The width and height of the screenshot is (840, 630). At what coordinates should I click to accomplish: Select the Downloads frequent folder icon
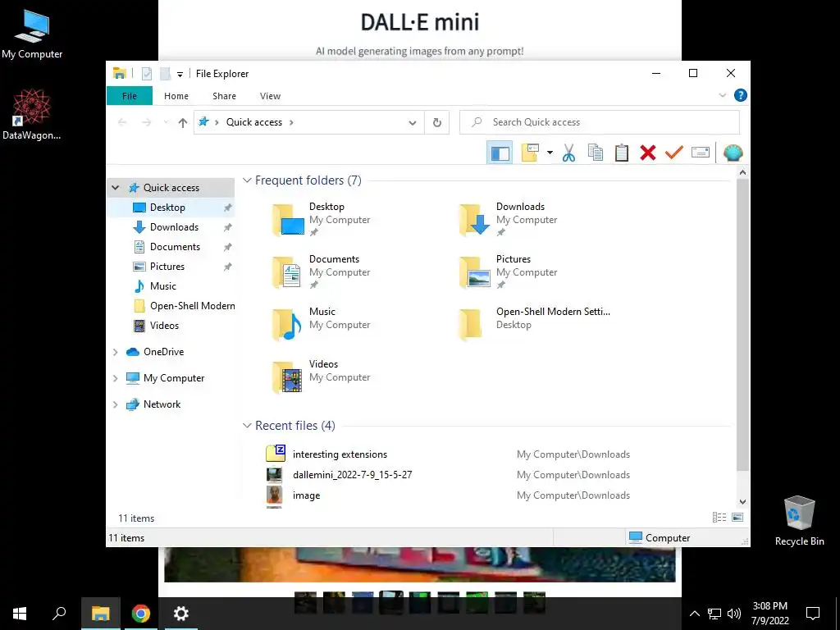coord(475,220)
